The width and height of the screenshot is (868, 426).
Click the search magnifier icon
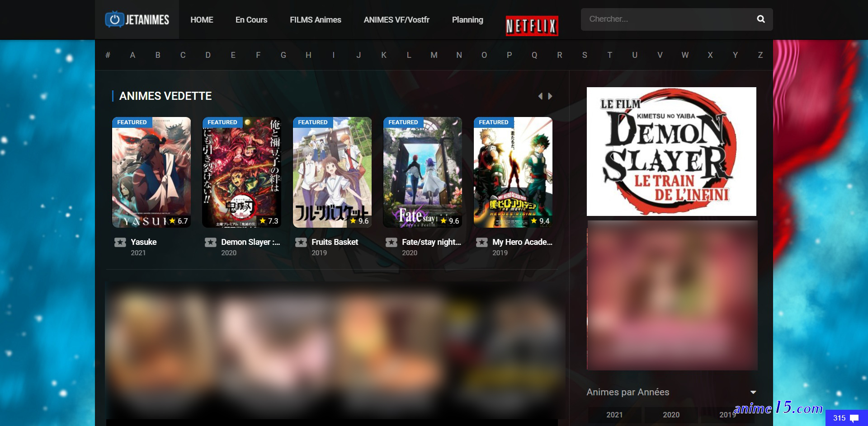click(761, 19)
